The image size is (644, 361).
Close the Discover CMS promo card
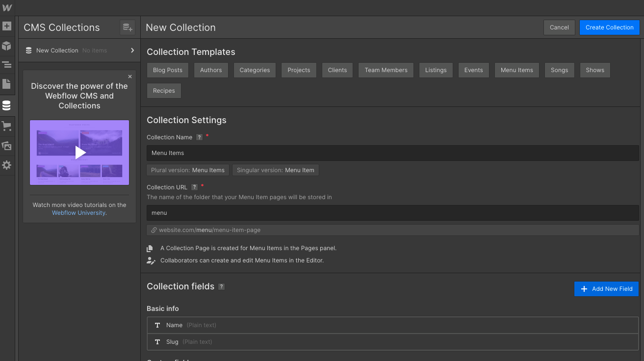130,77
